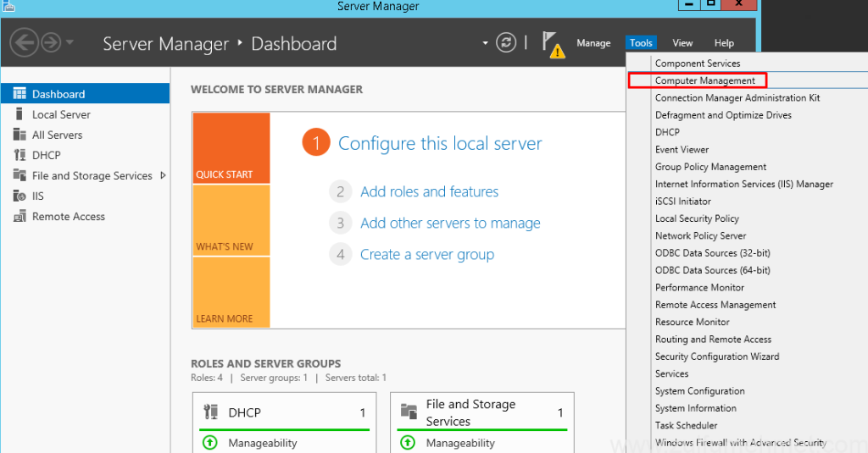Click the back navigation arrow

click(x=24, y=42)
